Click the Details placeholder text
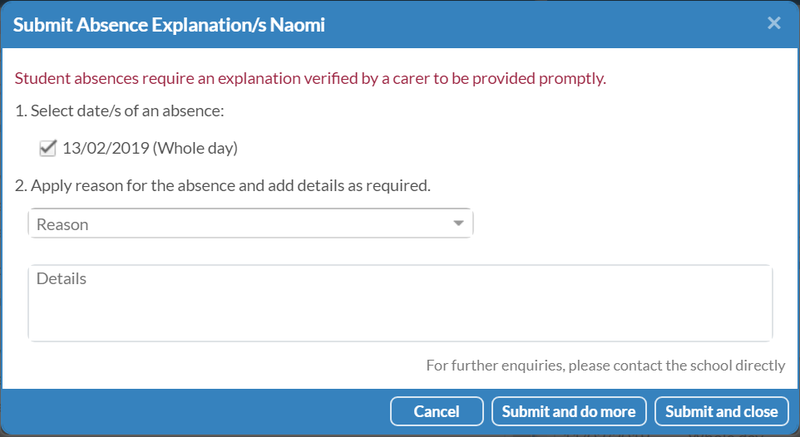 point(61,278)
